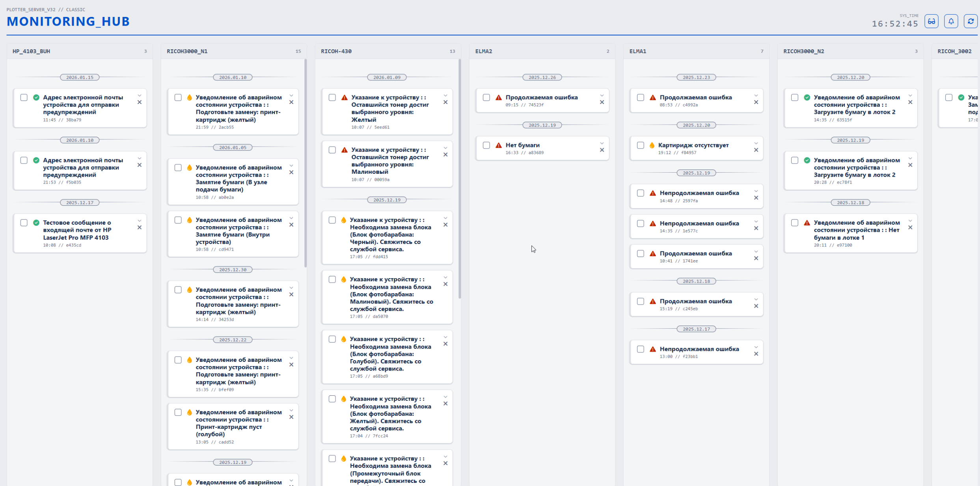
Task: Dismiss ELMA2 card 74523f
Action: tap(602, 102)
